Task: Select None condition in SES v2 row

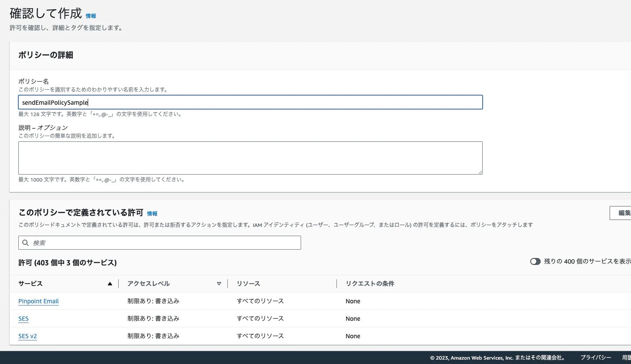Action: [353, 336]
